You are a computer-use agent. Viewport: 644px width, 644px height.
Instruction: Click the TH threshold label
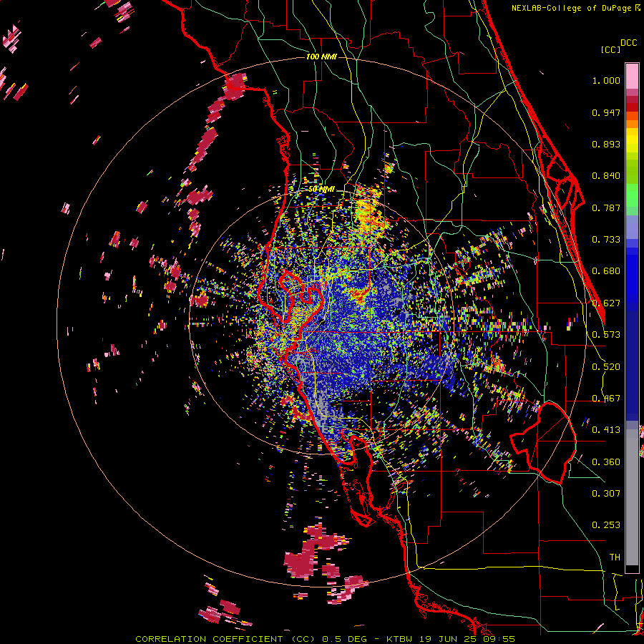pos(615,557)
